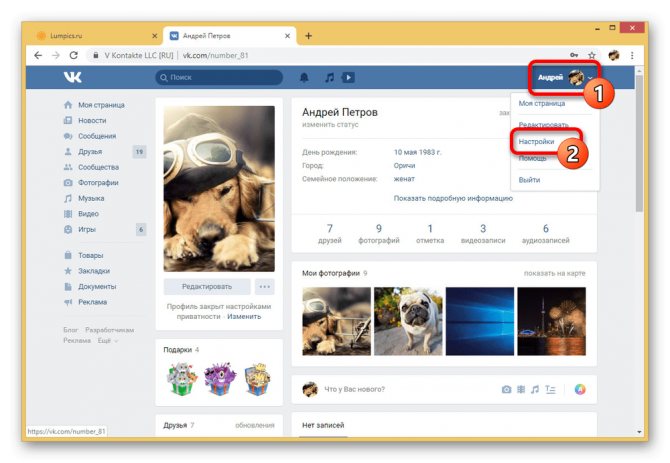Reload the page with refresh icon

[x=73, y=55]
